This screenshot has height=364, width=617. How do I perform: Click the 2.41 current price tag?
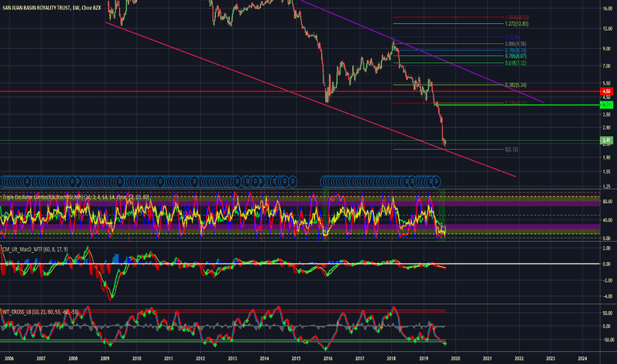(x=606, y=140)
